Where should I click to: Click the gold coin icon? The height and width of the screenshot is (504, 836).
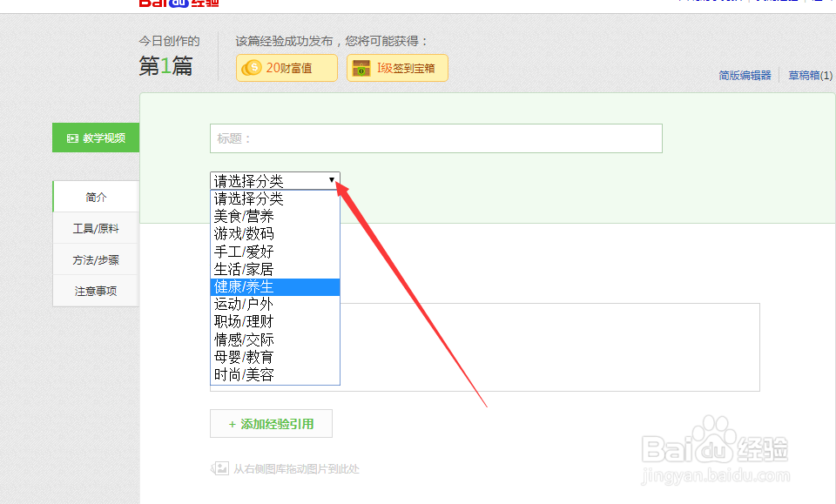pos(251,68)
